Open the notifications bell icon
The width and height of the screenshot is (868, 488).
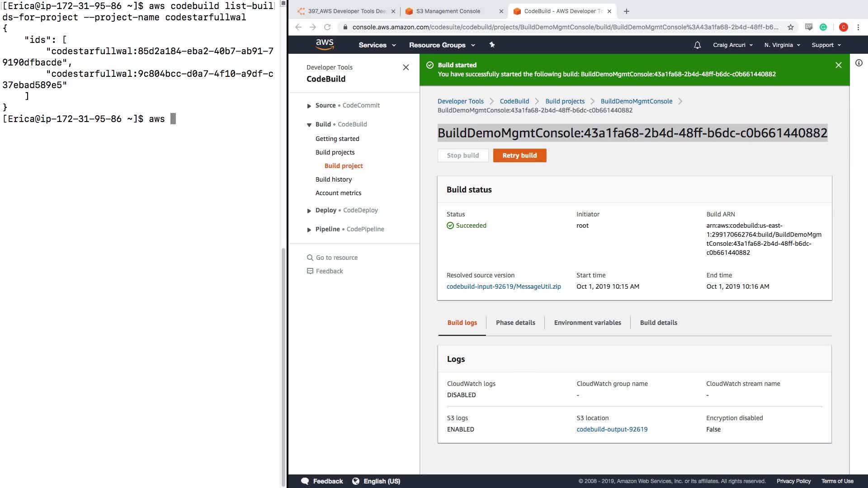click(697, 45)
